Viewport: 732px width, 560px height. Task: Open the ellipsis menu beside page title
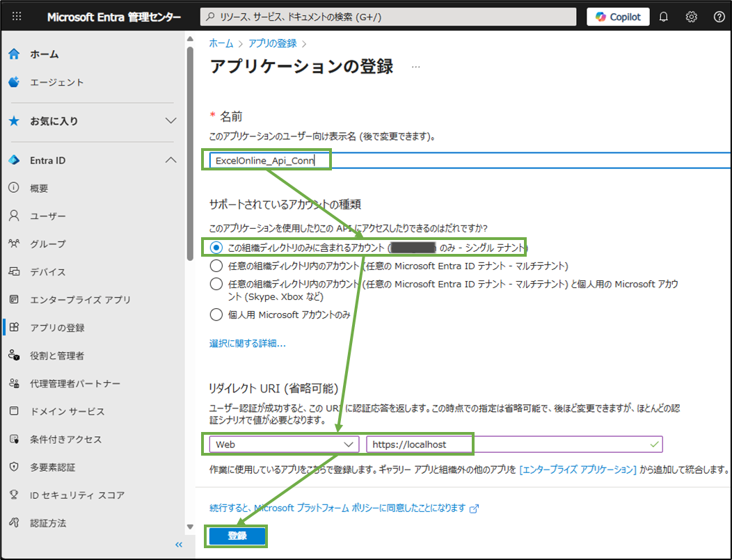416,67
